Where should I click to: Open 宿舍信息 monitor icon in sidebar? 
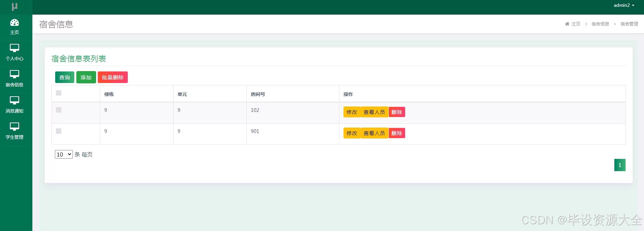click(14, 74)
